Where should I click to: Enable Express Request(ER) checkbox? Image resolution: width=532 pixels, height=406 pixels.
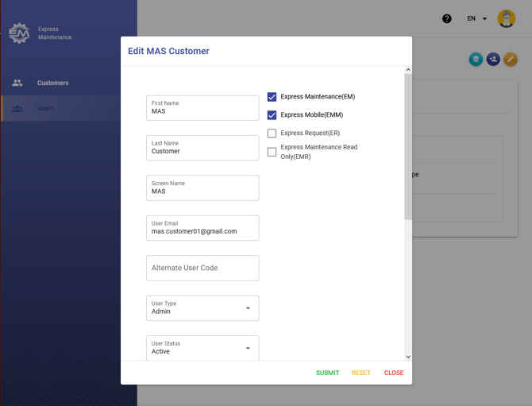point(272,133)
